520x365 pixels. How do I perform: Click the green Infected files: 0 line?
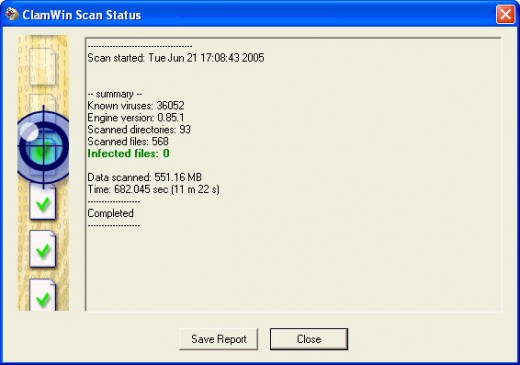coord(128,154)
